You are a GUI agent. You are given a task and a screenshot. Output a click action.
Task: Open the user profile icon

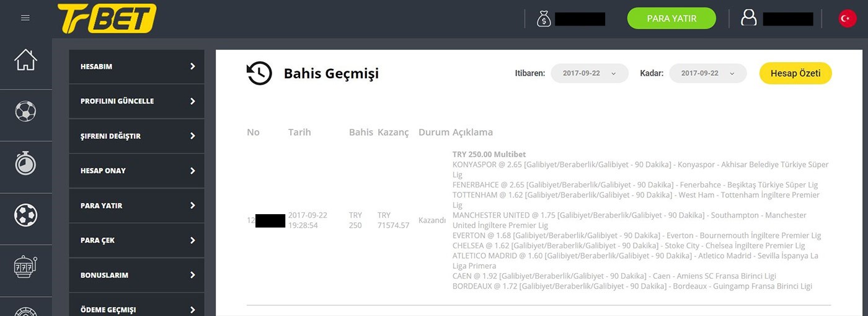[749, 19]
